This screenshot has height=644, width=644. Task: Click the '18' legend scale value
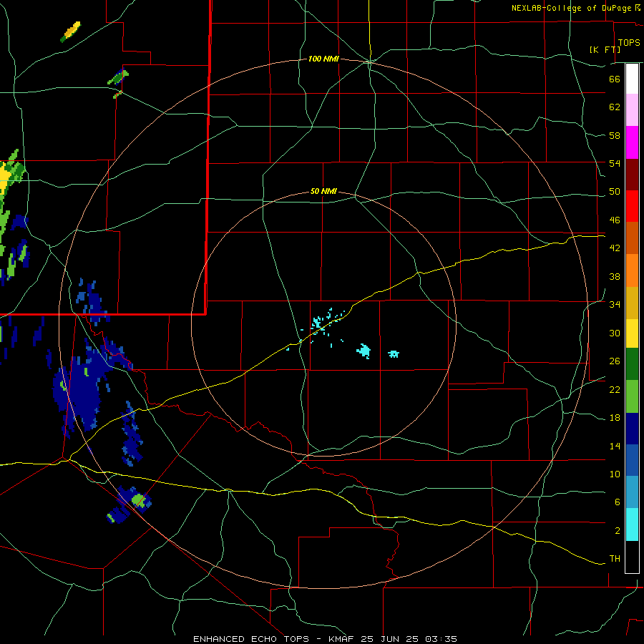click(615, 418)
